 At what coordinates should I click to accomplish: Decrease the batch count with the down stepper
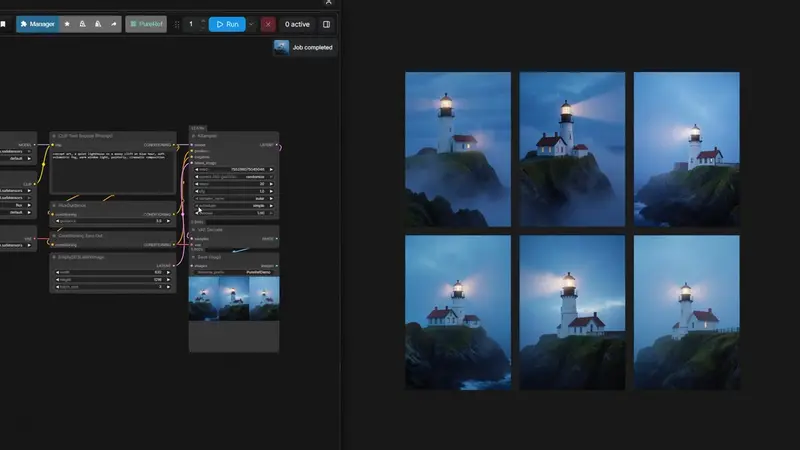203,28
